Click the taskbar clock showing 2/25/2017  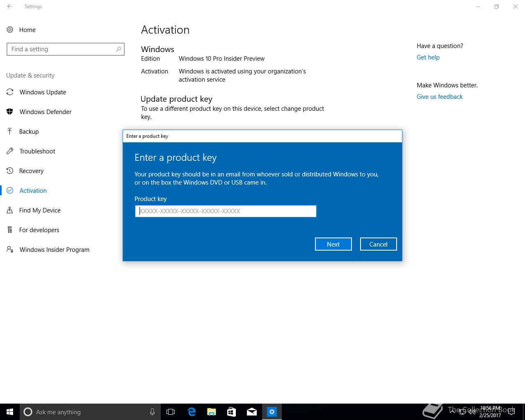[490, 412]
